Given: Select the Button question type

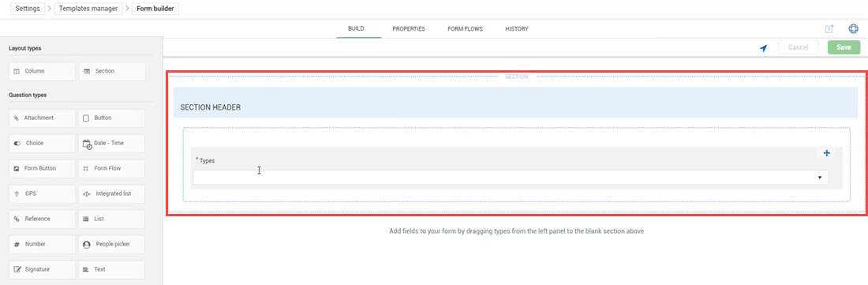Looking at the screenshot, I should click(x=112, y=118).
